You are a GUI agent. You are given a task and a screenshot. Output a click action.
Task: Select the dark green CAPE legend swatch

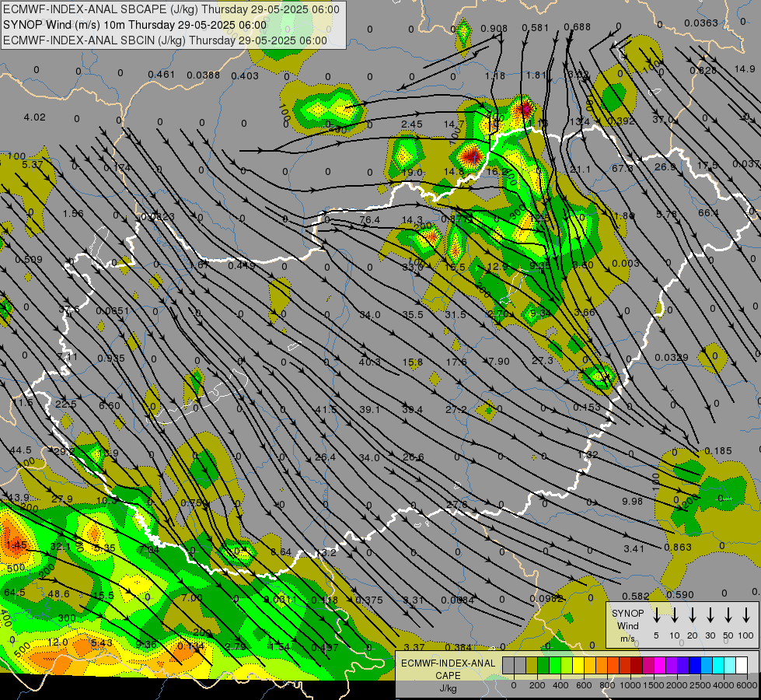[543, 666]
